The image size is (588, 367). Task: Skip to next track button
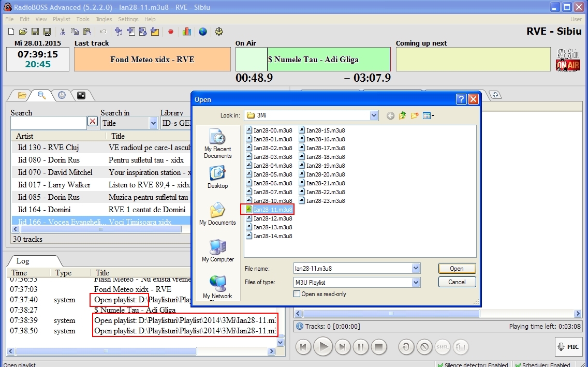pos(342,347)
